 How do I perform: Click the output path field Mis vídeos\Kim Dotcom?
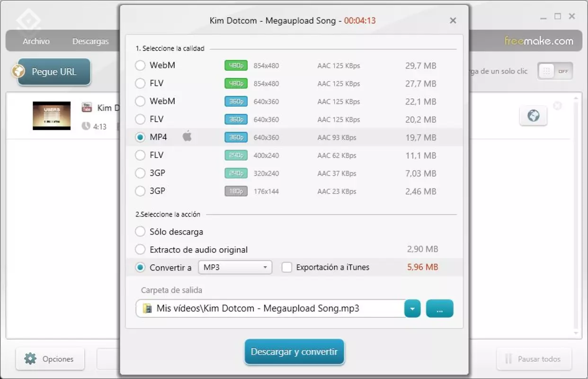[270, 308]
